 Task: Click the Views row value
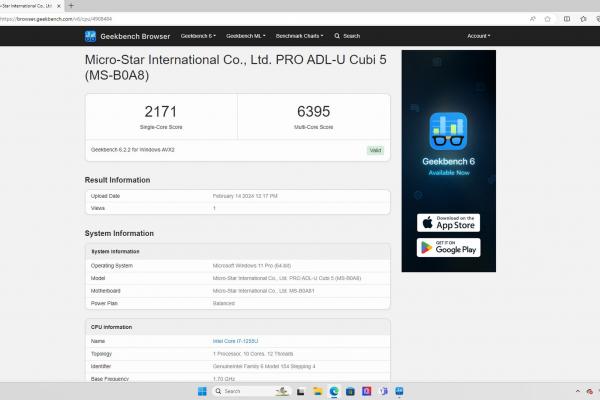[x=214, y=208]
